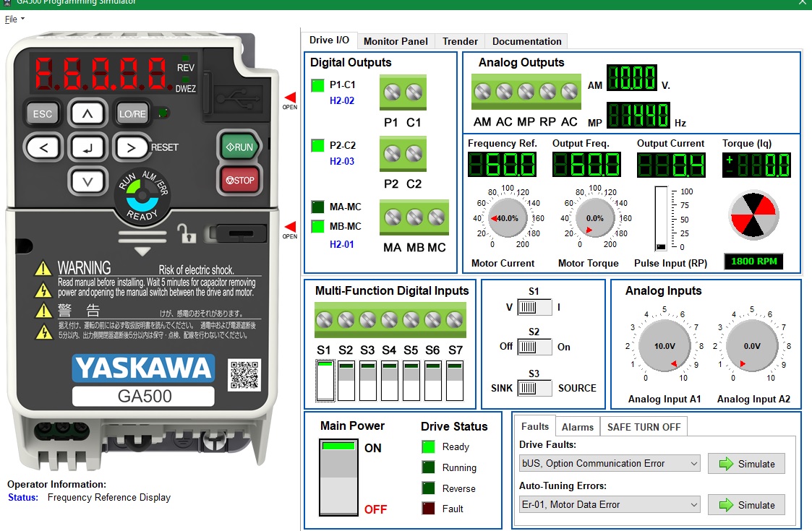The width and height of the screenshot is (812, 531).
Task: Click the spinning motor fan icon
Action: click(x=753, y=216)
